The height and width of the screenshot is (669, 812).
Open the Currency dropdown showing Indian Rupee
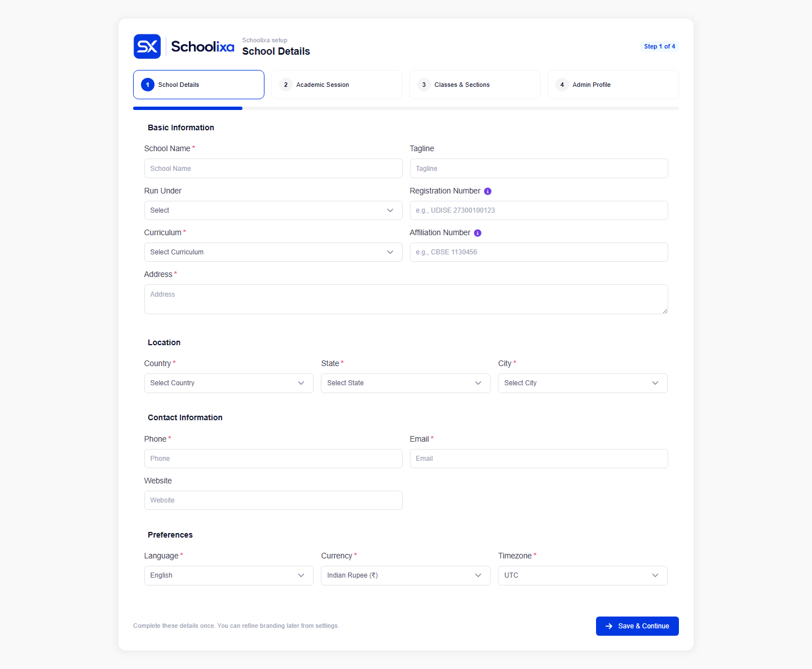coord(406,575)
